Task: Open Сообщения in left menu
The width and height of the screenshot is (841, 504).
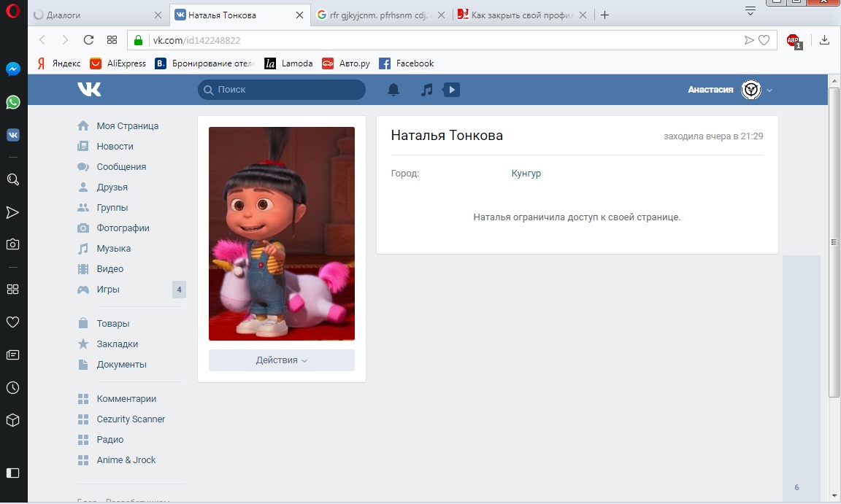Action: point(121,167)
